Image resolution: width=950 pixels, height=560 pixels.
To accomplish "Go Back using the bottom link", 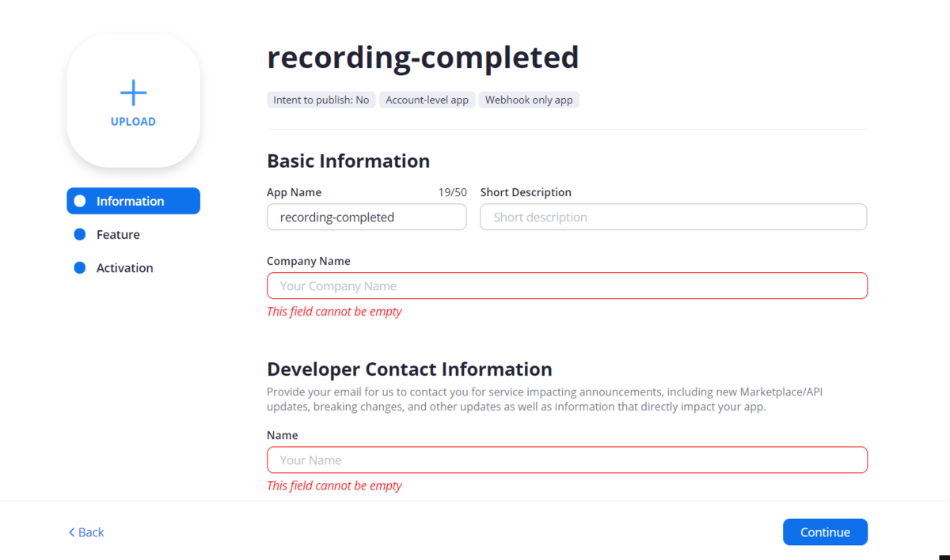I will click(x=86, y=532).
